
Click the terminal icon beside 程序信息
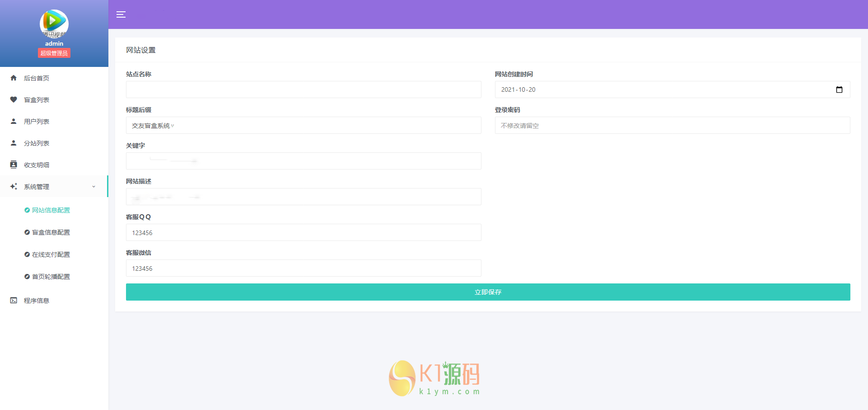pos(14,300)
